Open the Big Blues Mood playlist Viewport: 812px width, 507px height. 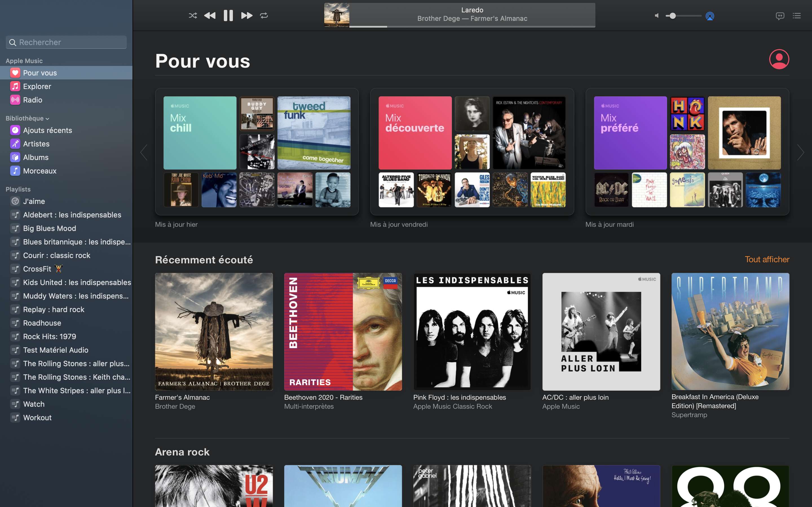pyautogui.click(x=49, y=228)
